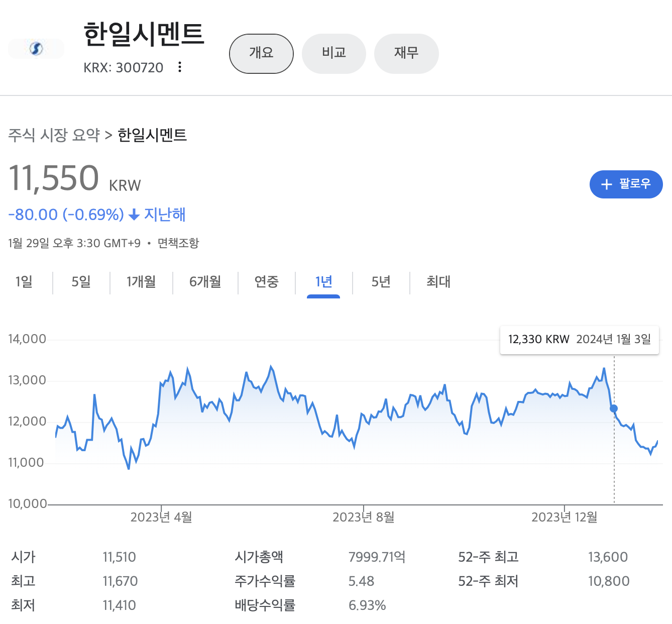Open the three-dot more options menu
Image resolution: width=672 pixels, height=624 pixels.
tap(180, 67)
